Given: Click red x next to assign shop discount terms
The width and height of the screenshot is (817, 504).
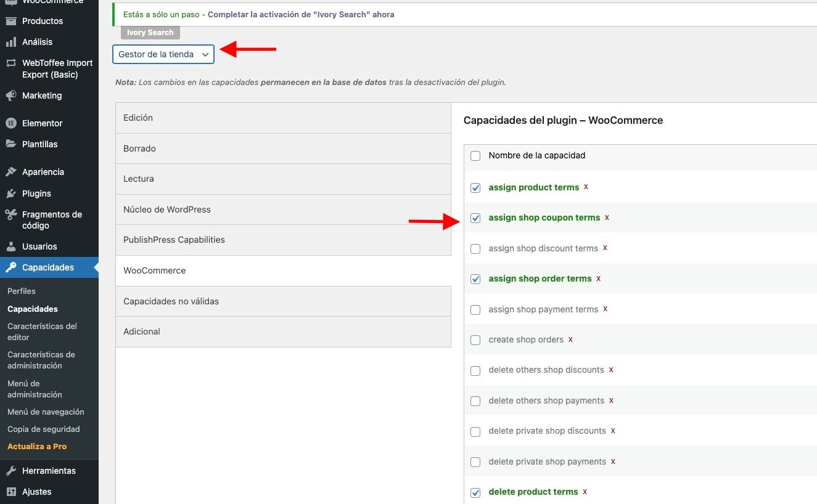Looking at the screenshot, I should pos(605,248).
